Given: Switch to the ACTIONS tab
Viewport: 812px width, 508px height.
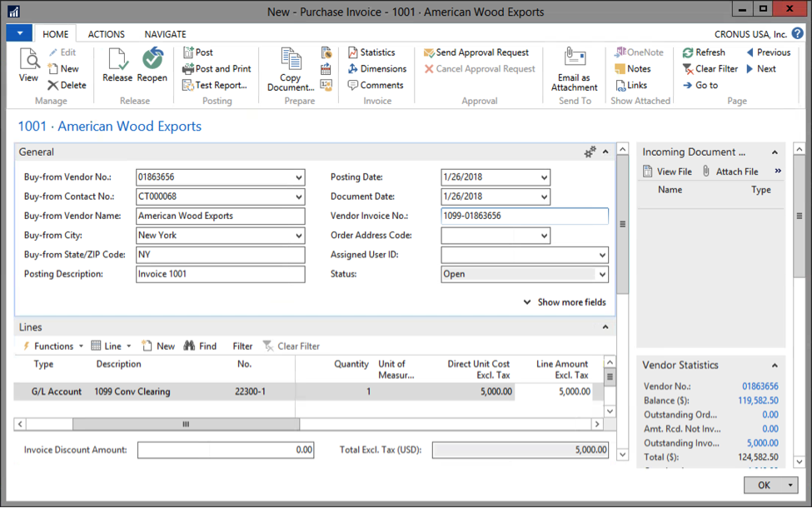Looking at the screenshot, I should tap(106, 34).
